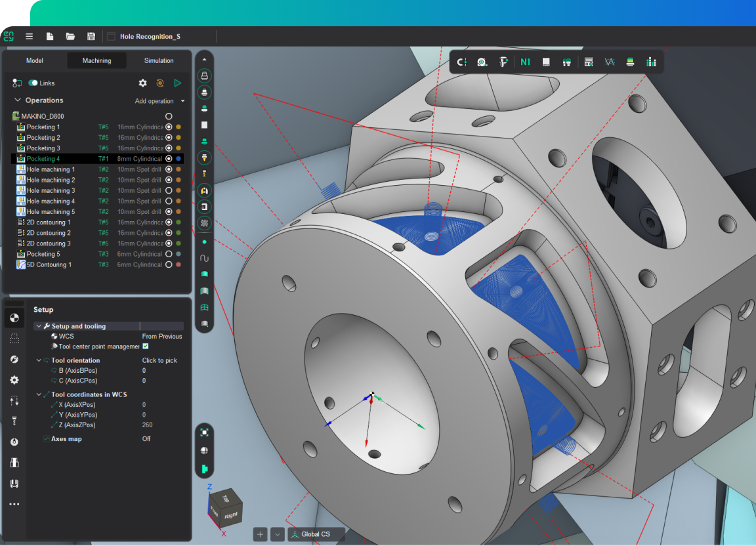Viewport: 756px width, 546px height.
Task: Collapse the Tool orientation section
Action: [x=39, y=360]
